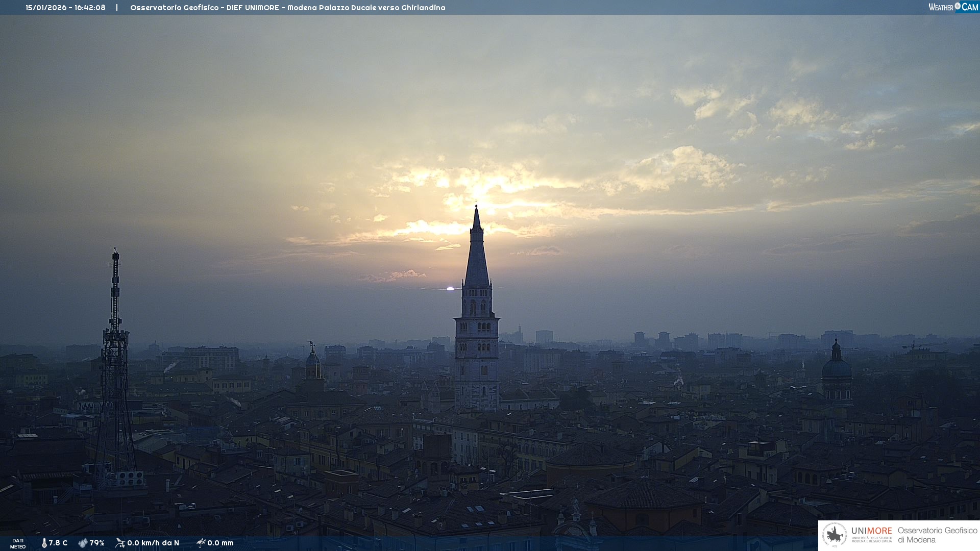Image resolution: width=980 pixels, height=551 pixels.
Task: Click the 0.0 mm rainfall value
Action: tap(220, 543)
